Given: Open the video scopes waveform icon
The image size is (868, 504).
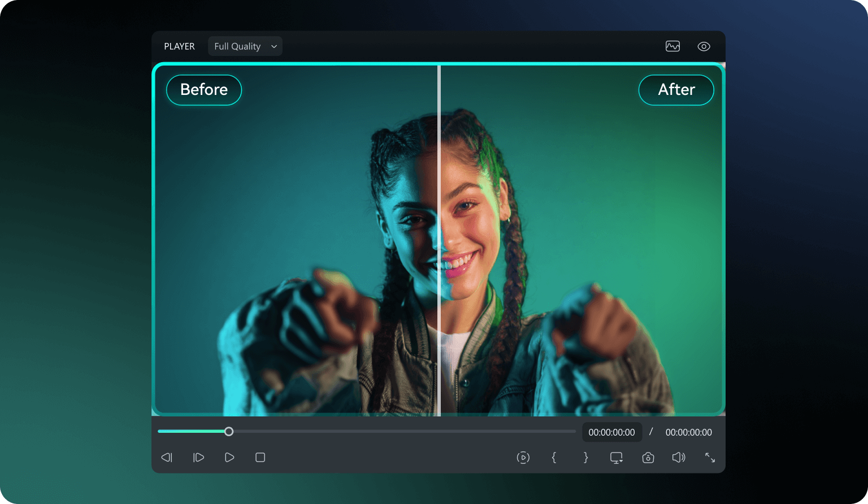Looking at the screenshot, I should pyautogui.click(x=672, y=46).
